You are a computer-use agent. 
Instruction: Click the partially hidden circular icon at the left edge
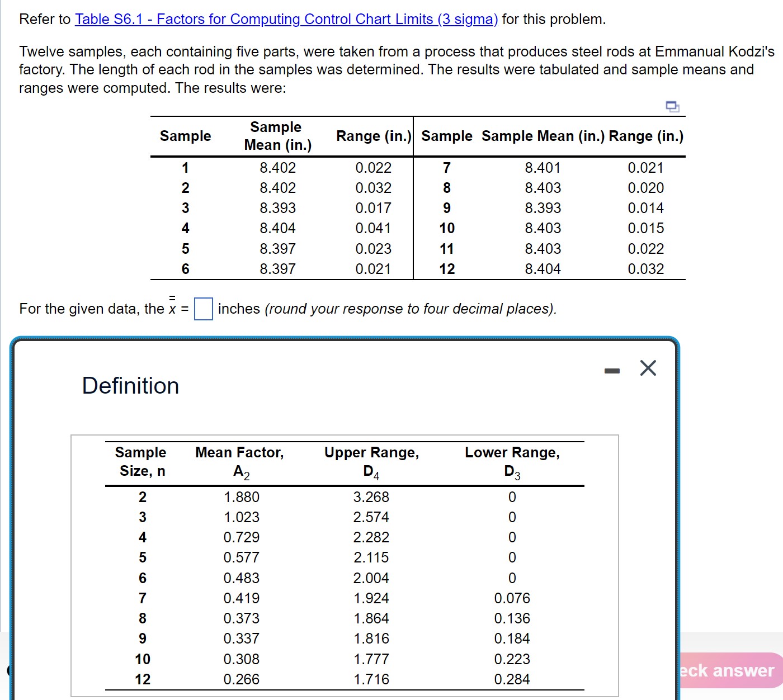(7, 670)
